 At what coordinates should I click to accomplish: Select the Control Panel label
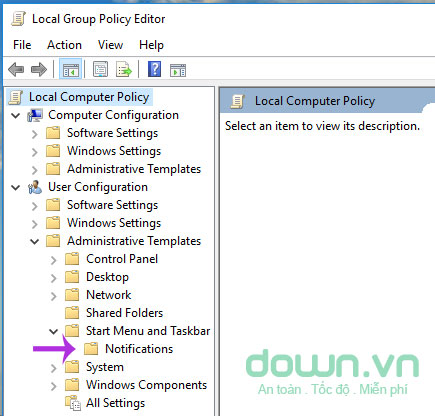coord(122,259)
